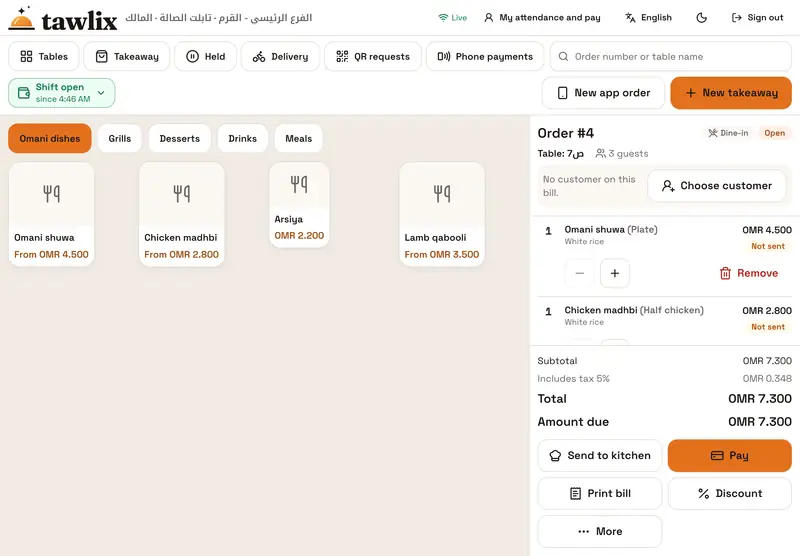Open Delivery orders with bike icon

[x=281, y=57]
